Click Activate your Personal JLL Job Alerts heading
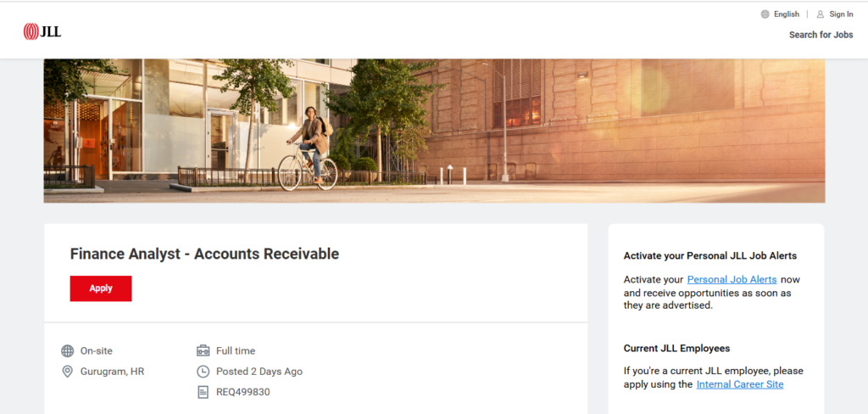 pyautogui.click(x=710, y=255)
